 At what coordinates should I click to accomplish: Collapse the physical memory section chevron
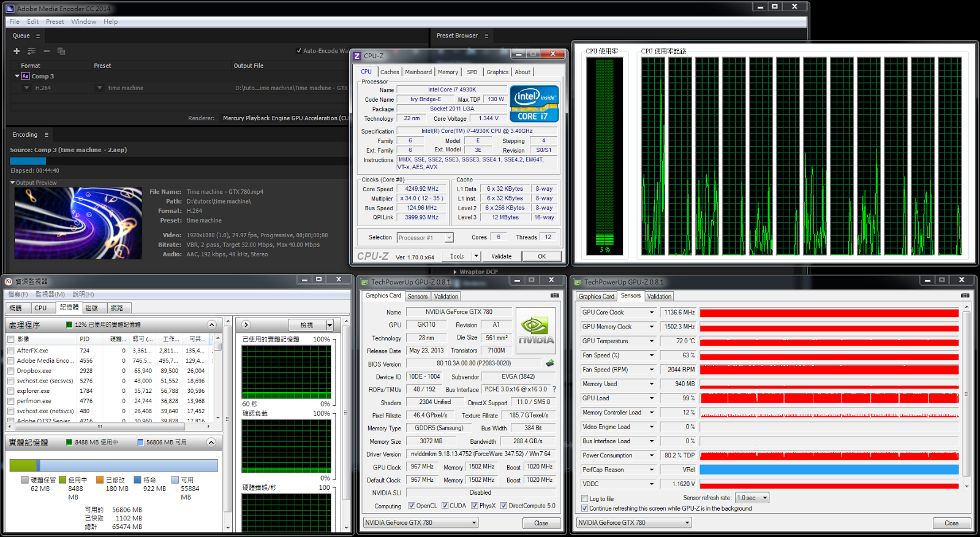tap(211, 442)
